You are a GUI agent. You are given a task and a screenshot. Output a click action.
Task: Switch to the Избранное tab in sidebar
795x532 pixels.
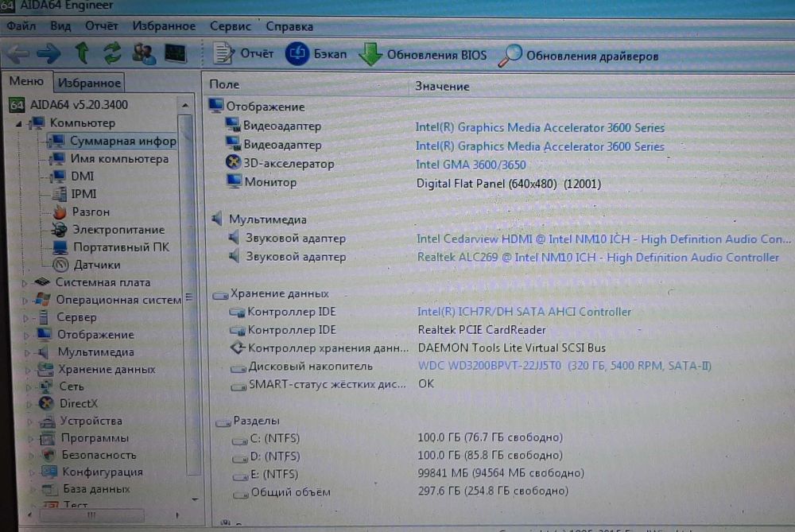pos(89,83)
